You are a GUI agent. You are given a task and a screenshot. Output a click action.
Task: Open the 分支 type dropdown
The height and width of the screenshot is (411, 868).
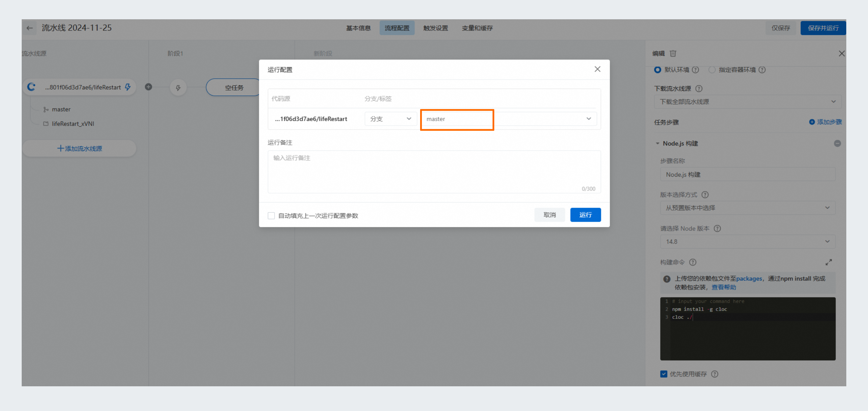[x=391, y=119]
